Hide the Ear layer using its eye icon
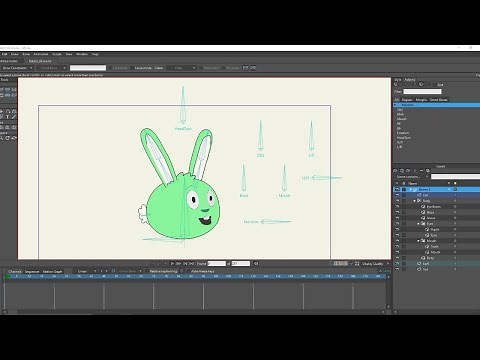Viewport: 480px width, 360px height. coord(397,195)
